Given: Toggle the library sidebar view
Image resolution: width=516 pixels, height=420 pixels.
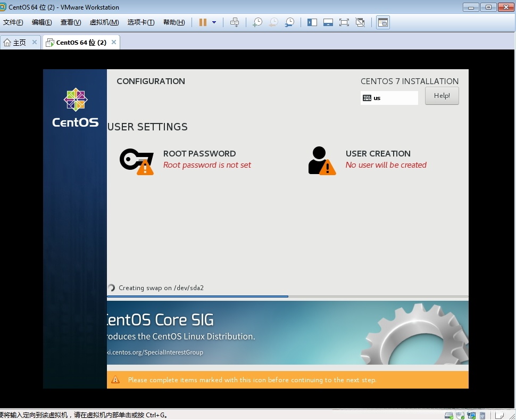Looking at the screenshot, I should tap(312, 22).
